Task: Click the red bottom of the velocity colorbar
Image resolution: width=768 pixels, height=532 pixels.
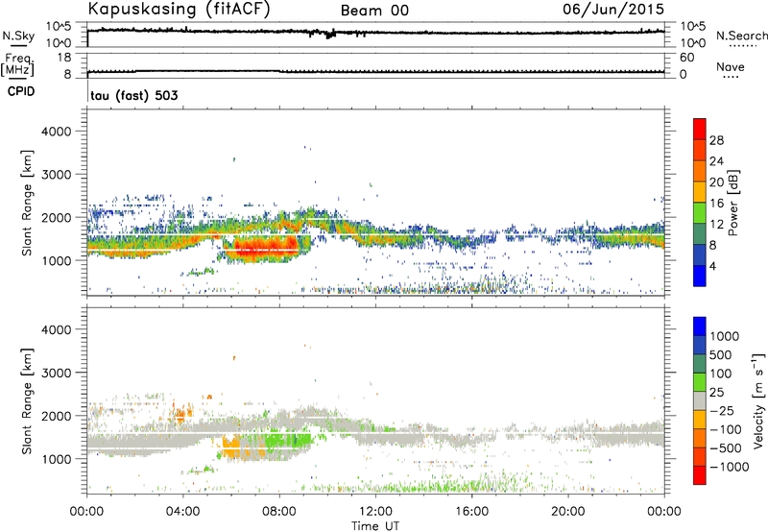Action: coord(700,475)
